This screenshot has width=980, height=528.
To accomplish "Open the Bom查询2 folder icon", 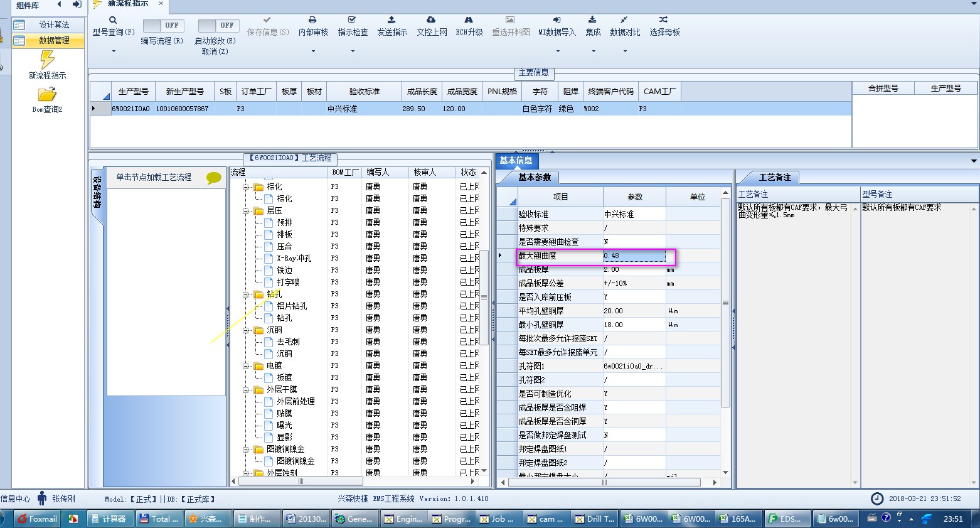I will [x=47, y=94].
